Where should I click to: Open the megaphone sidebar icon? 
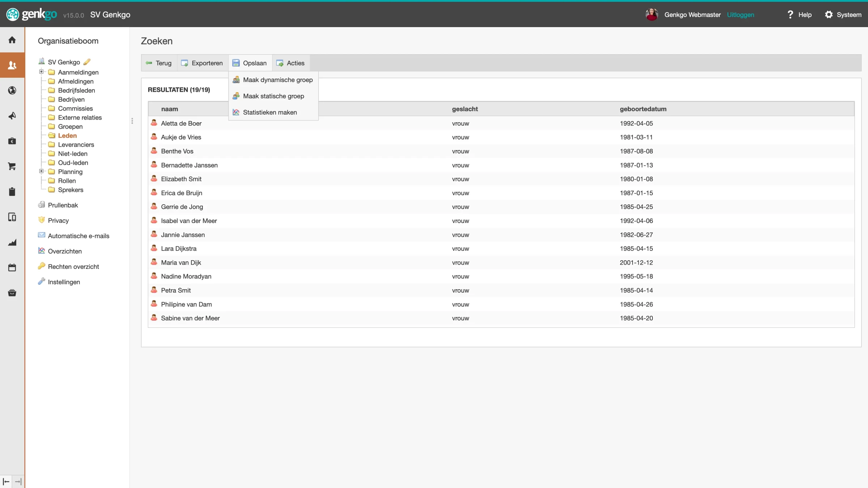pos(12,116)
